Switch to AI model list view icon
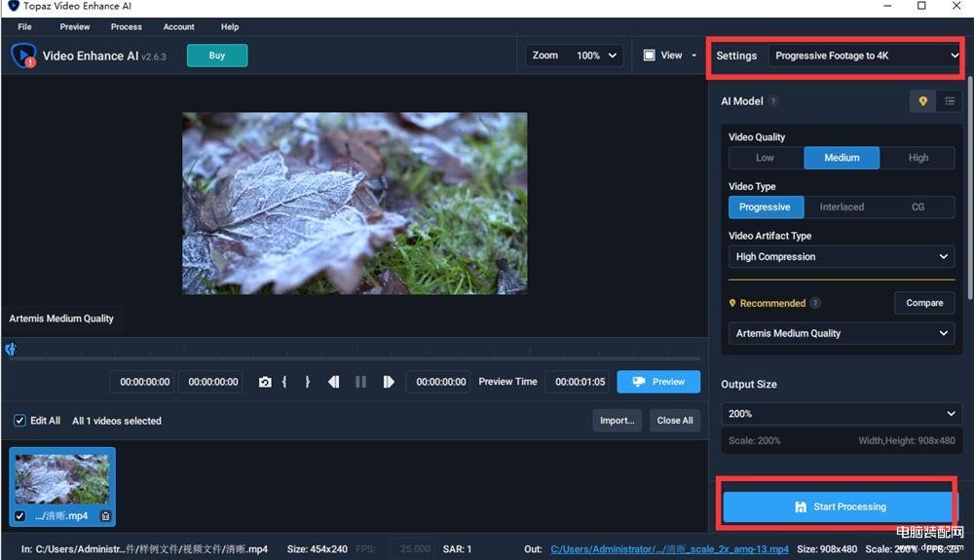 pos(949,101)
